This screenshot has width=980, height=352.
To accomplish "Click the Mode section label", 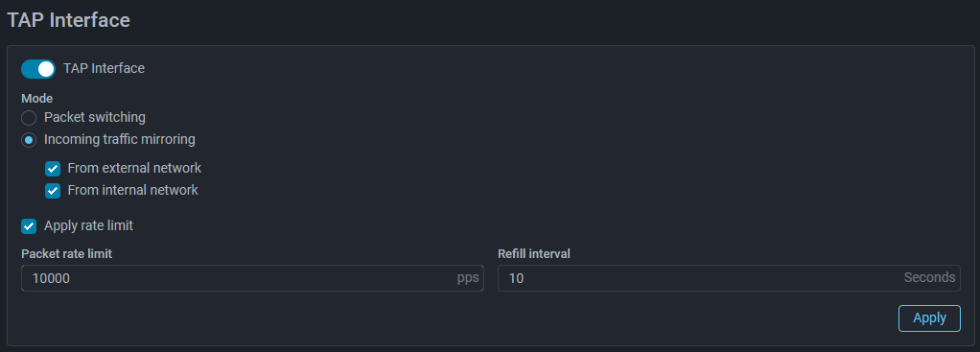I will pyautogui.click(x=36, y=98).
